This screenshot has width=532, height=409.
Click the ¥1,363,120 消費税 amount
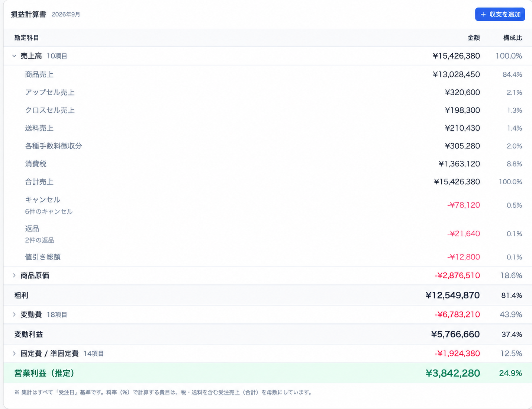tap(459, 164)
